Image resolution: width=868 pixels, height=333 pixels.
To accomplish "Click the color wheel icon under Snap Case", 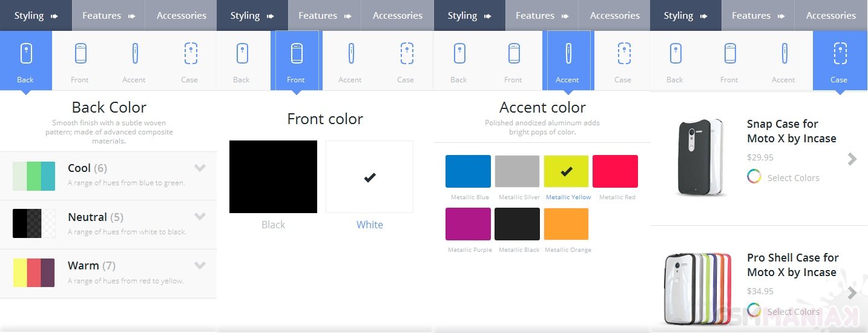I will [x=754, y=177].
